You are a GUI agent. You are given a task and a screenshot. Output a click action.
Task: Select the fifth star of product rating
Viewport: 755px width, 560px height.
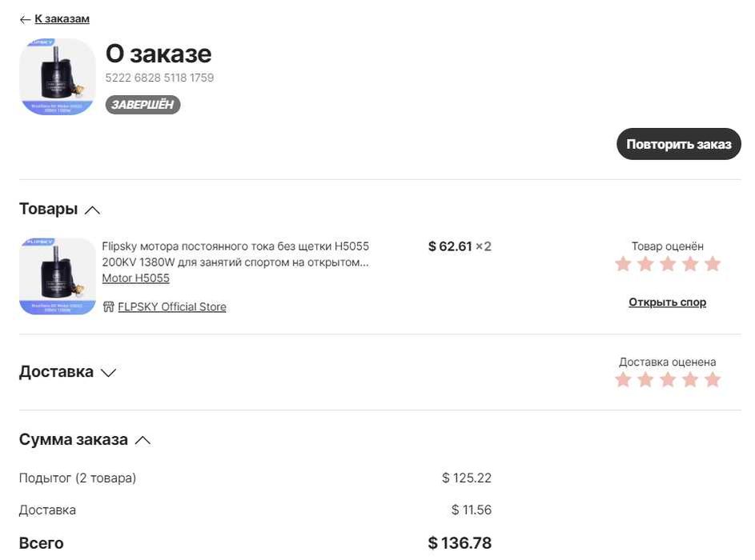point(713,264)
